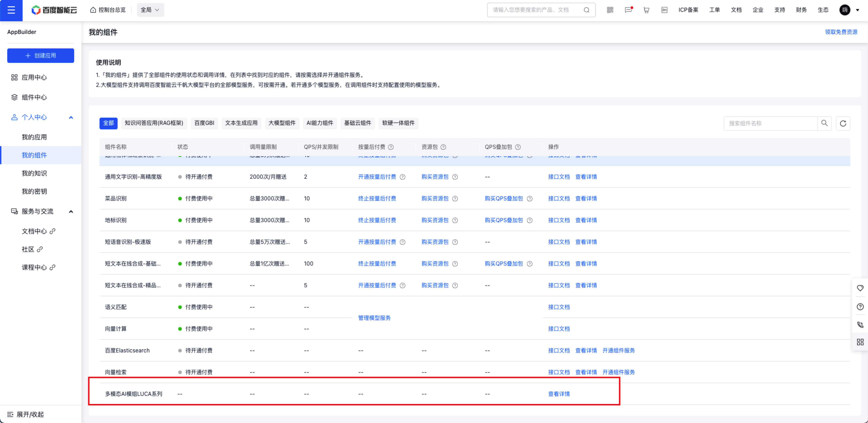Image resolution: width=868 pixels, height=423 pixels.
Task: Click the heart feedback floating icon
Action: [x=860, y=288]
